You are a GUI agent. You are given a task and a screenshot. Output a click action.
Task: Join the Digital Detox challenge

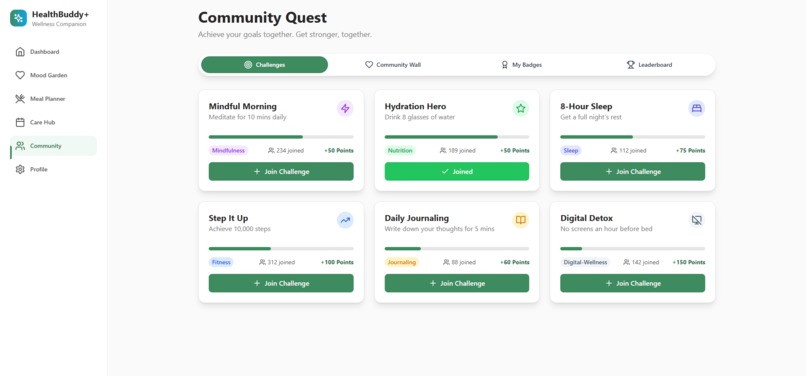633,283
